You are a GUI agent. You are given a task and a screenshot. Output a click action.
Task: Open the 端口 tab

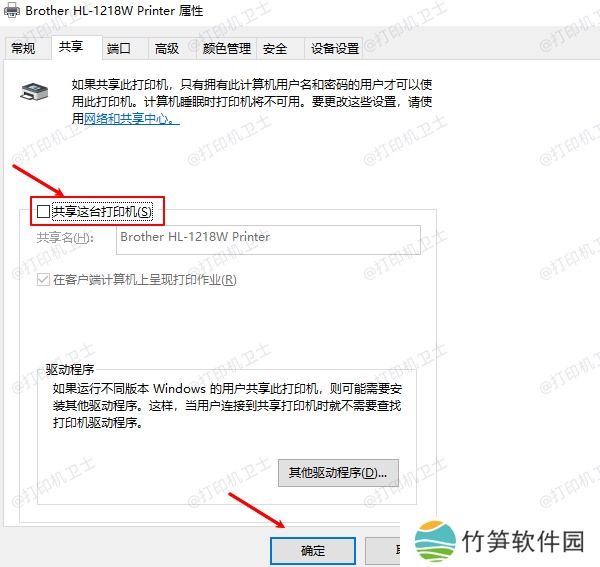119,48
